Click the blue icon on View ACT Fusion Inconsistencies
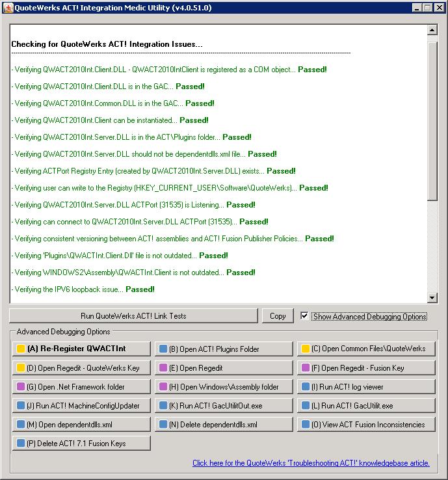This screenshot has width=448, height=480. click(x=306, y=424)
